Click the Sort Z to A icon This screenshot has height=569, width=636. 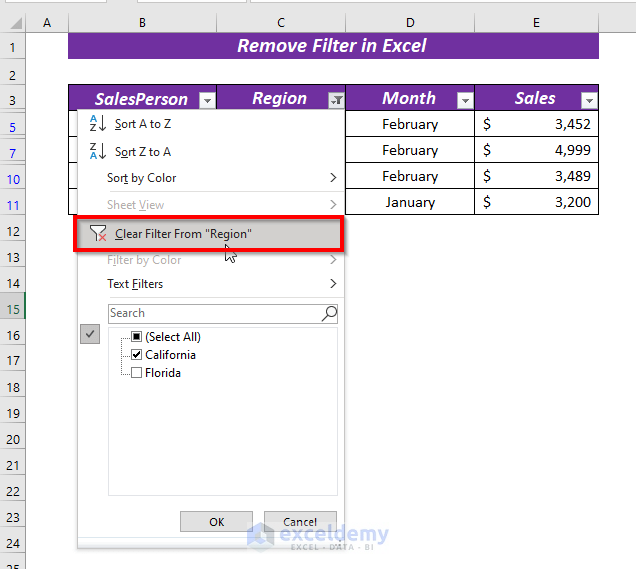[98, 151]
